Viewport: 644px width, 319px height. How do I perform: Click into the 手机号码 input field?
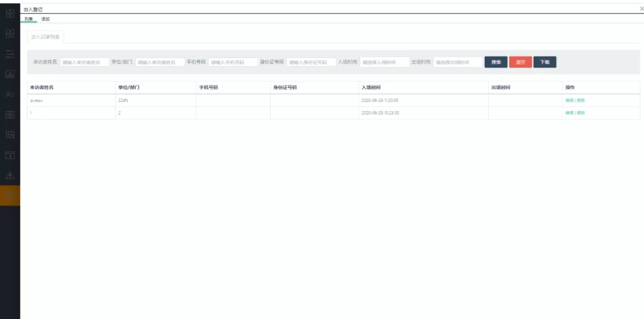click(233, 62)
